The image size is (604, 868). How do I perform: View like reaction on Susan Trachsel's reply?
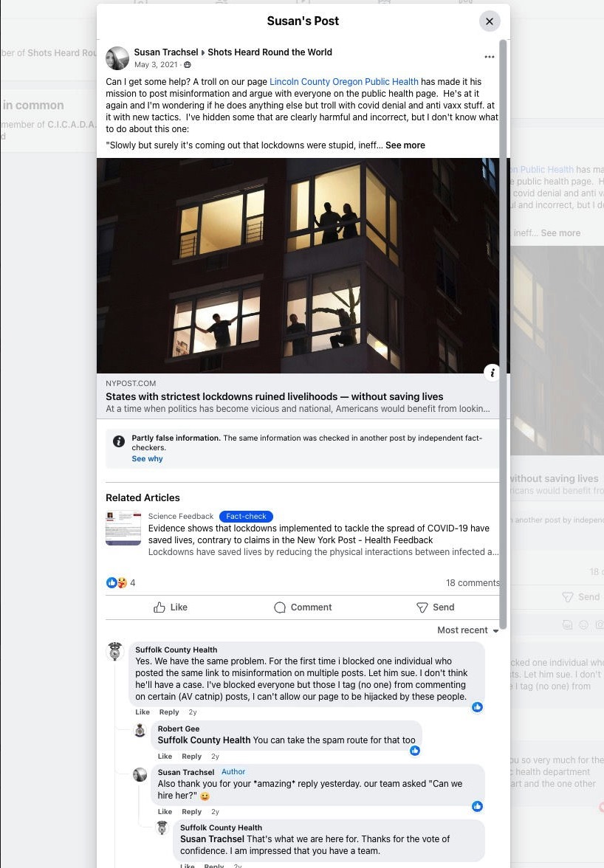[477, 806]
